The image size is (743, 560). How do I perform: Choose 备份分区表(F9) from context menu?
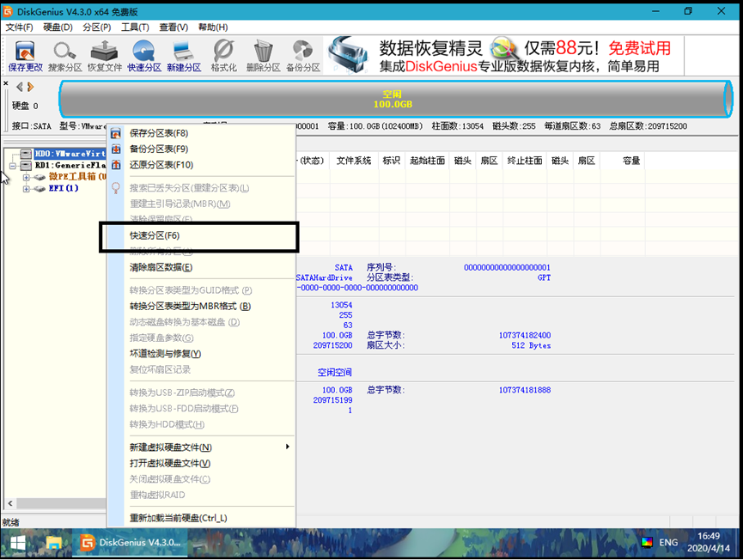click(x=201, y=149)
